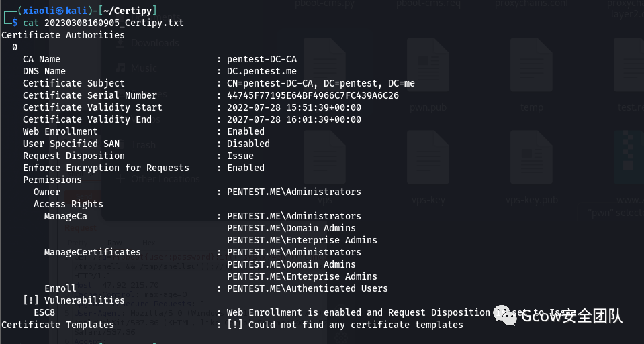This screenshot has width=644, height=344.
Task: Click the pbootcms.py file label
Action: [x=324, y=4]
